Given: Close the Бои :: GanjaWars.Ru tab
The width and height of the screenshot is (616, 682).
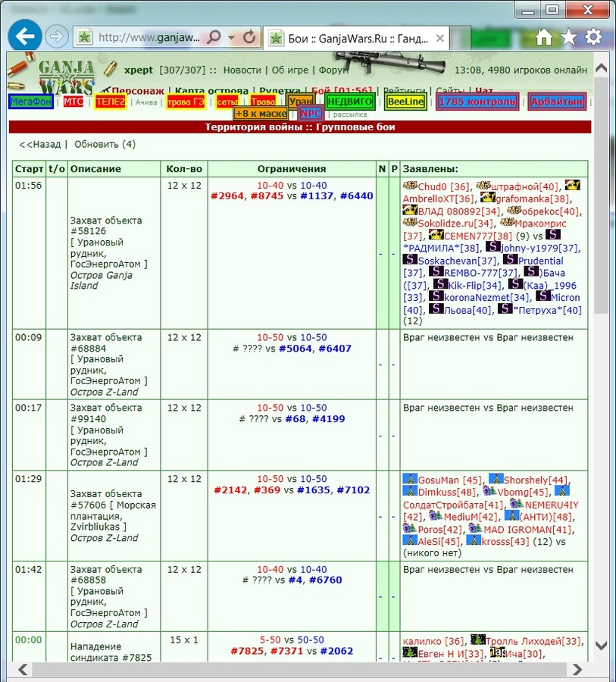Looking at the screenshot, I should coord(439,39).
